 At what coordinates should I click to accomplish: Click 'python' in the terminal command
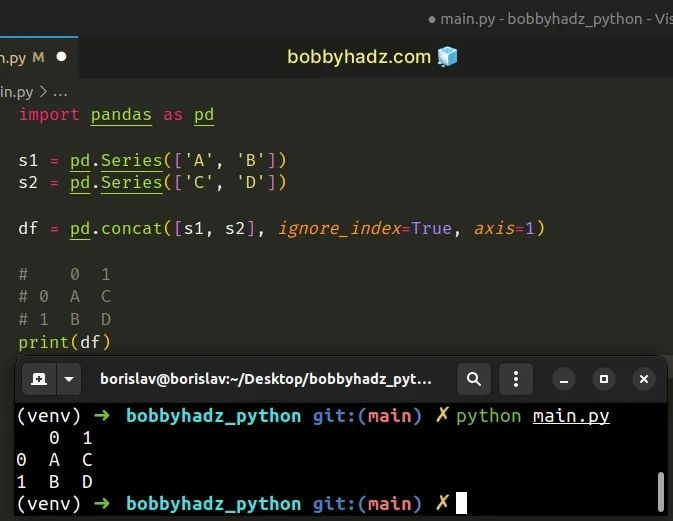coord(488,416)
